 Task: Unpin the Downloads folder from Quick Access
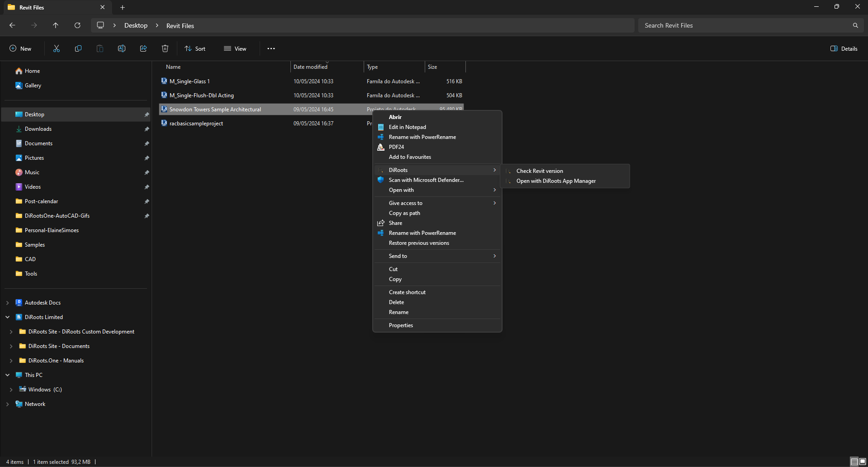pyautogui.click(x=147, y=129)
